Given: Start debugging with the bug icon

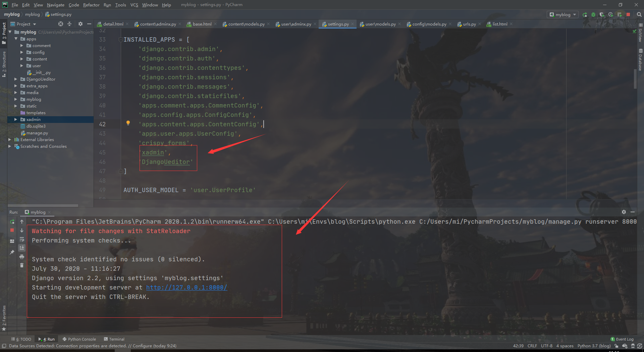Looking at the screenshot, I should 593,14.
